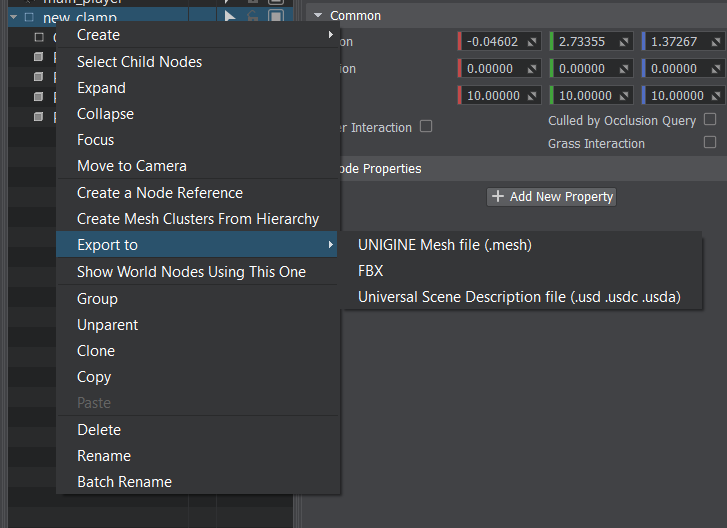
Task: Click drag-adjust icon in Z position field 1.37267
Action: click(716, 42)
